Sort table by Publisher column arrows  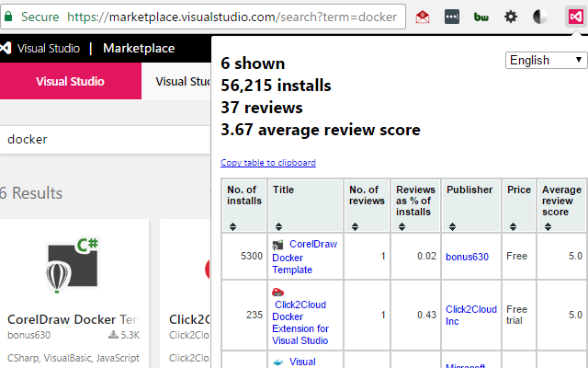(x=453, y=226)
